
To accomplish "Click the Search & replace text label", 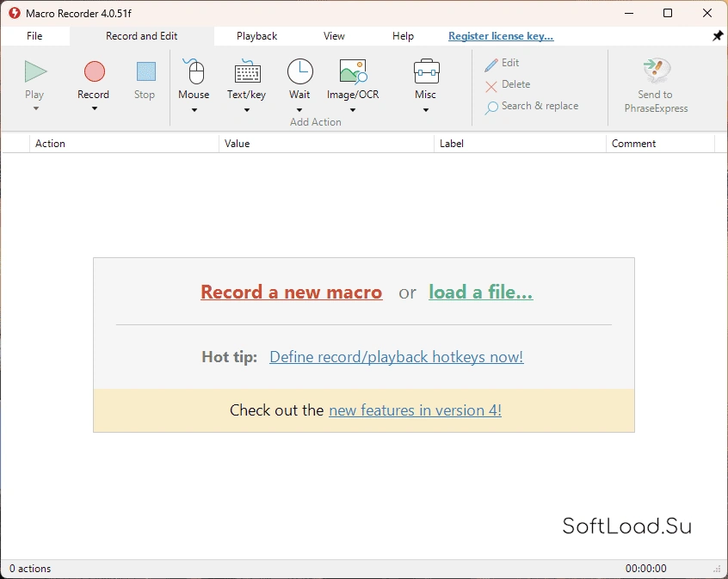I will (540, 106).
